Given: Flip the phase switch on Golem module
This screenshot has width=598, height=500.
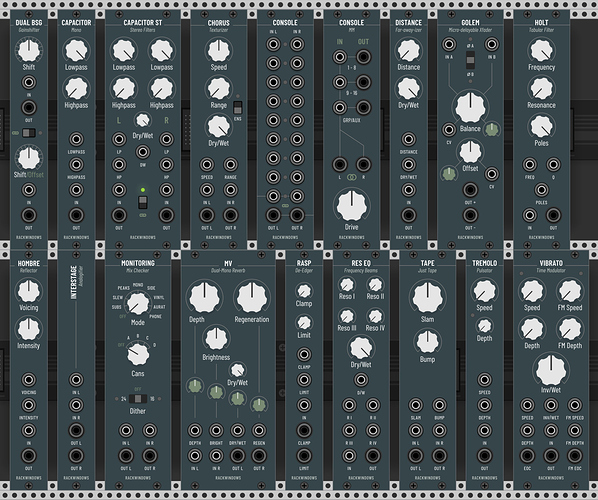Looking at the screenshot, I should click(470, 60).
